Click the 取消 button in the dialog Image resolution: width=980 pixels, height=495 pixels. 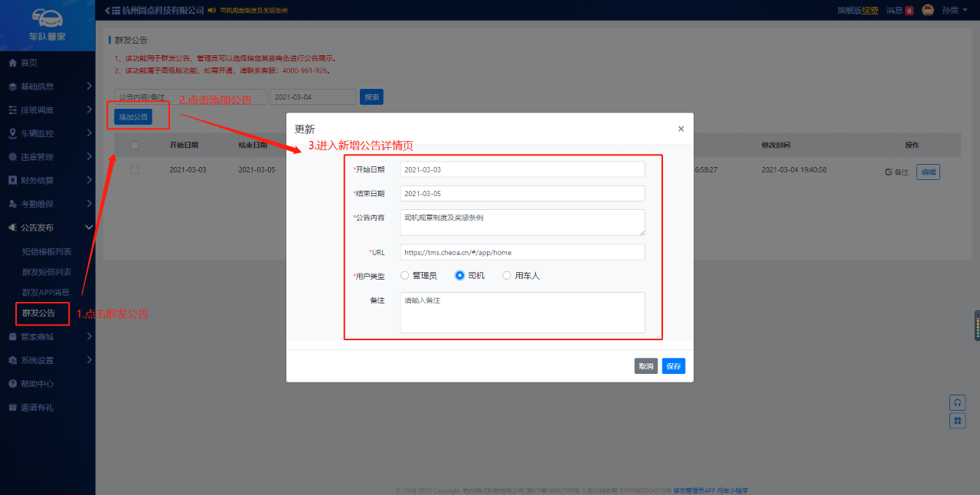(x=646, y=366)
